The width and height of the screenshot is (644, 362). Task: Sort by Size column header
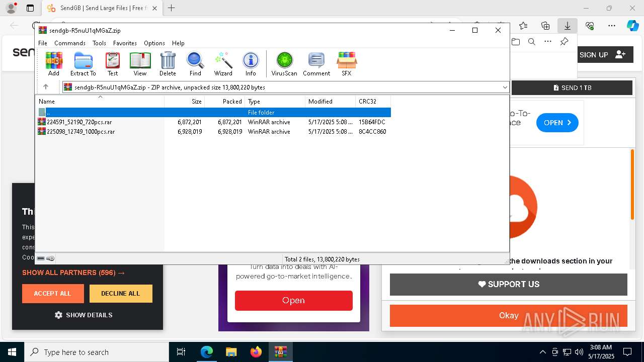pos(185,102)
